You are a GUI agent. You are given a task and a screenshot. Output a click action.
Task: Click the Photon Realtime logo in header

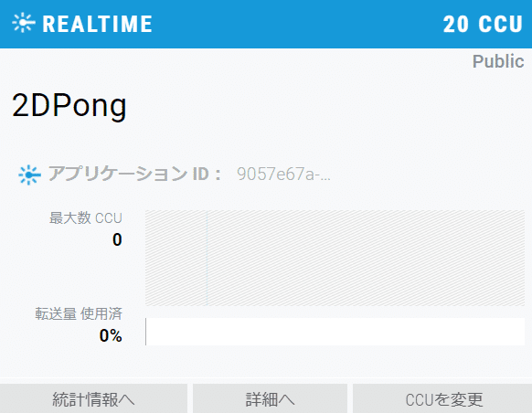pyautogui.click(x=24, y=23)
